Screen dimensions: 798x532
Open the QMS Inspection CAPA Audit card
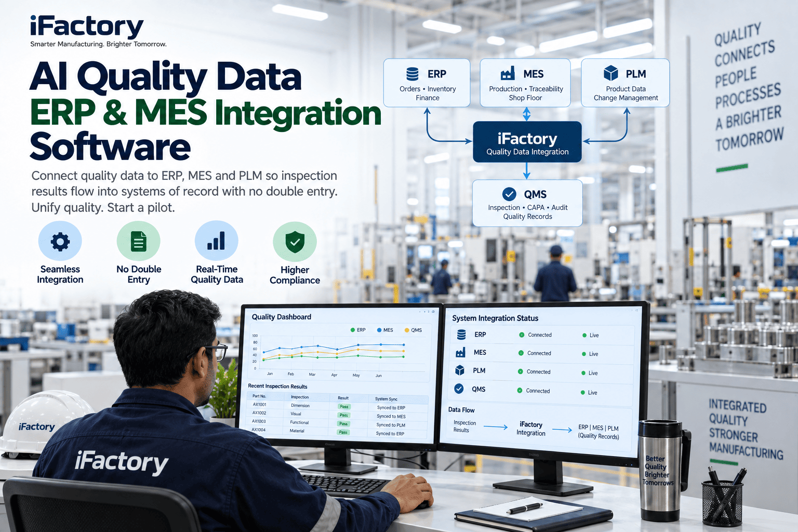pyautogui.click(x=527, y=203)
